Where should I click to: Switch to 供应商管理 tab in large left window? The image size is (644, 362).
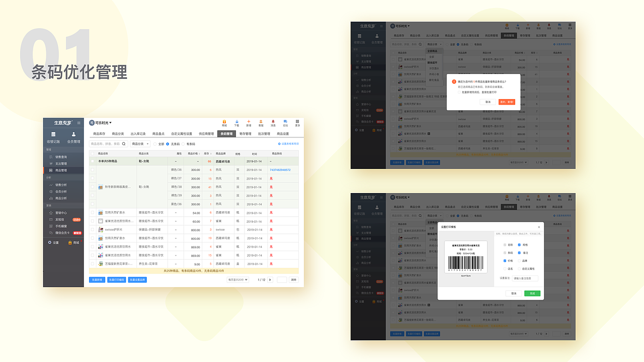[206, 134]
